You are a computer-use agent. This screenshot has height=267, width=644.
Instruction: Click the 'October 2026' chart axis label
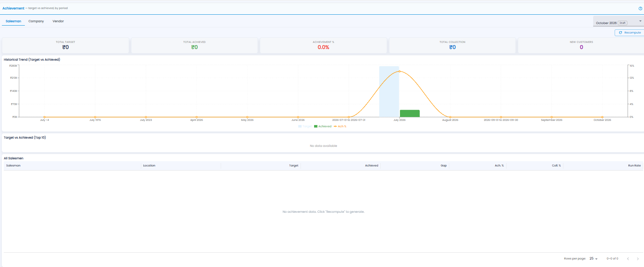pos(602,120)
